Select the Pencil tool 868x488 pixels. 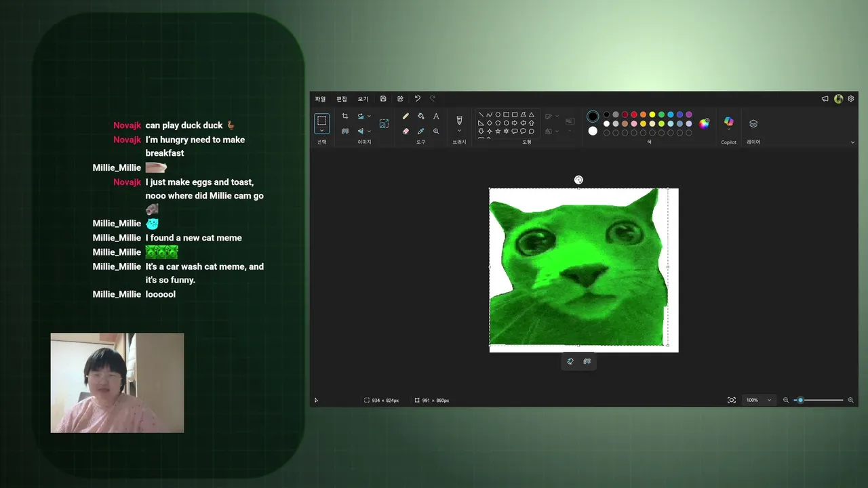click(x=406, y=117)
